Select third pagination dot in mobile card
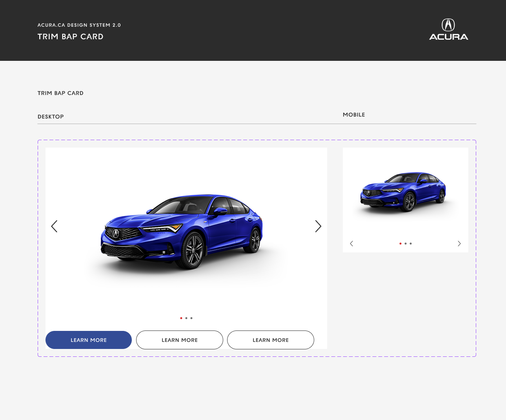506x420 pixels. [x=411, y=244]
